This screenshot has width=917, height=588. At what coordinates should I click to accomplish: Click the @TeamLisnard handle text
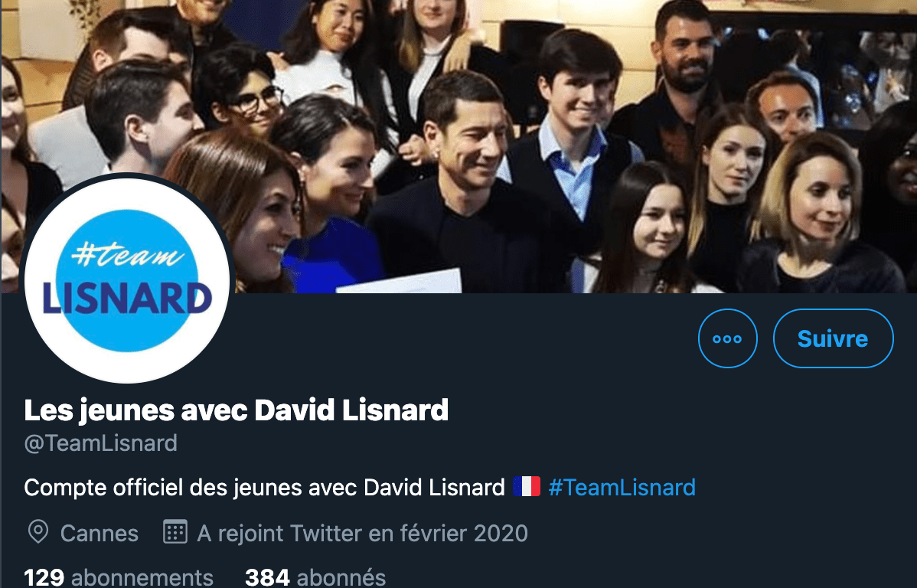pos(100,443)
